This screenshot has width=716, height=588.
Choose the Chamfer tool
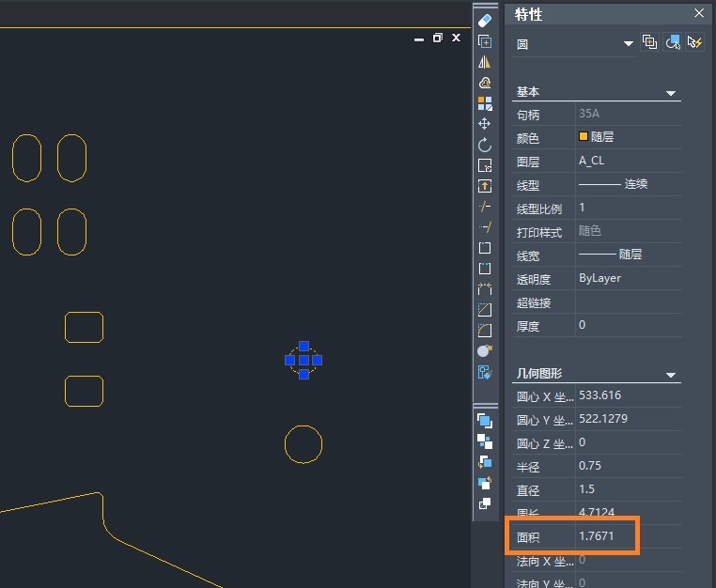[x=485, y=310]
